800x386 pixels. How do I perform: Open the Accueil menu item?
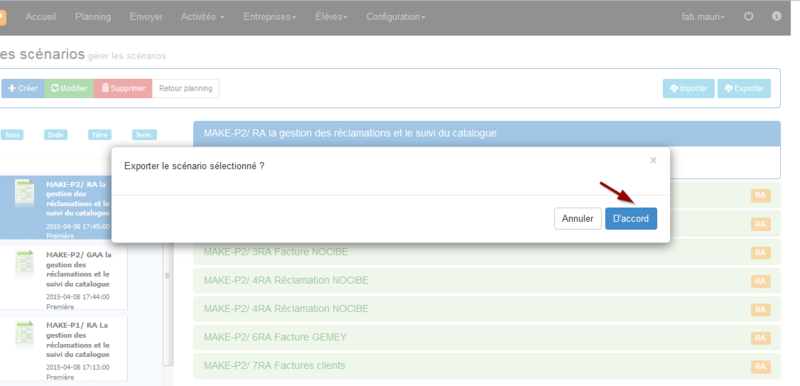click(41, 17)
